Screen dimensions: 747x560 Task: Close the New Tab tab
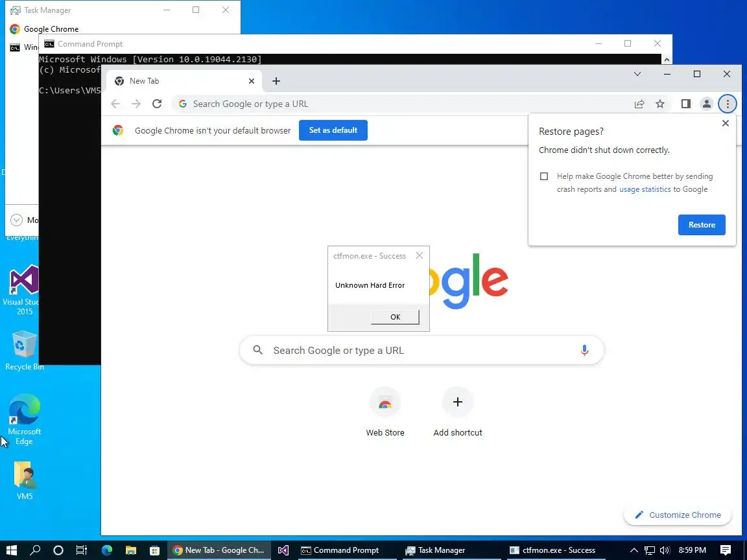pyautogui.click(x=252, y=81)
